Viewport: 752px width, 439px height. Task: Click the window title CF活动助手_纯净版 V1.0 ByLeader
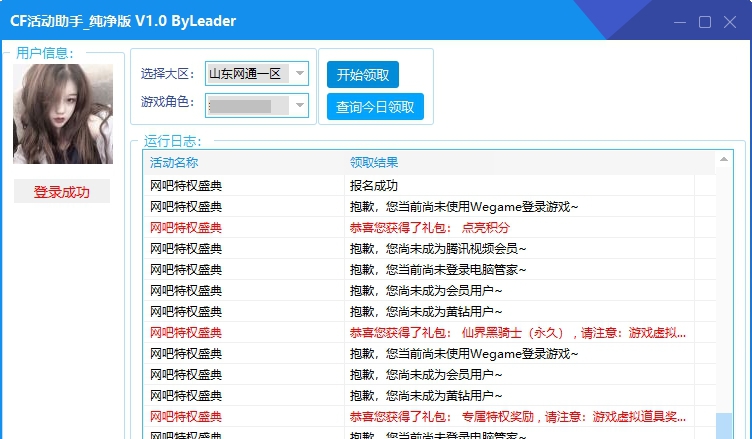coord(123,21)
